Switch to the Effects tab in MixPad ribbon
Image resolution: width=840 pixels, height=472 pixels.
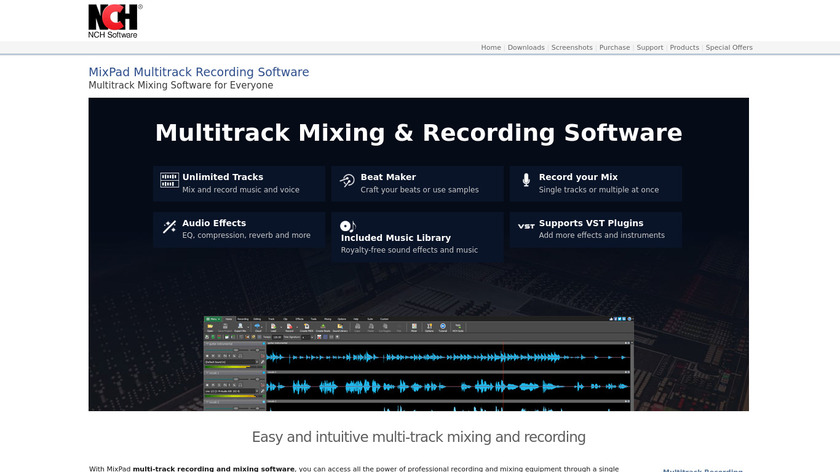pos(299,319)
